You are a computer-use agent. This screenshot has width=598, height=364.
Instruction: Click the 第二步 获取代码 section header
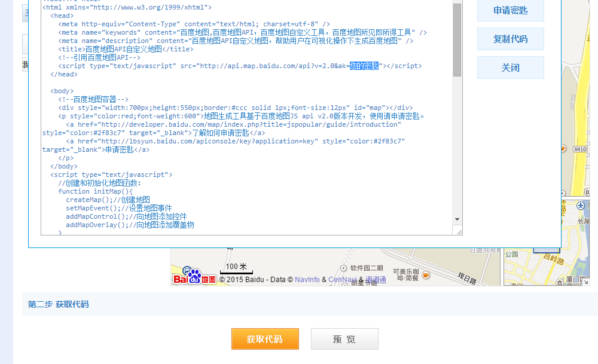coord(58,304)
